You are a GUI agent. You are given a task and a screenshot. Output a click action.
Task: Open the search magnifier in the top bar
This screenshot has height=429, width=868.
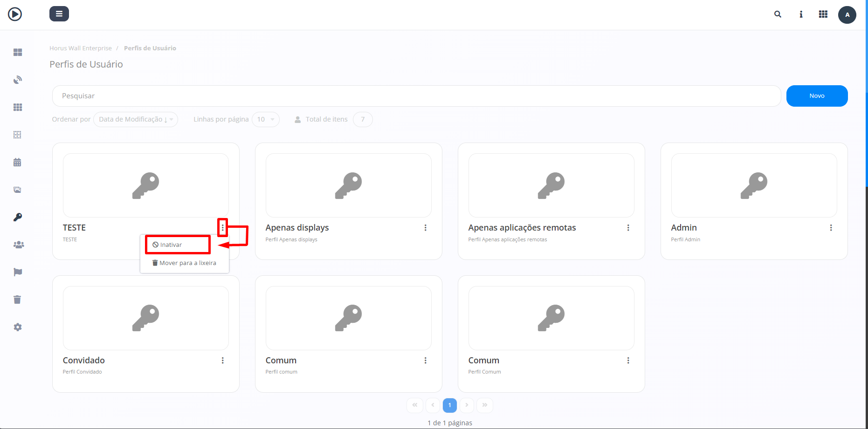[x=778, y=14]
